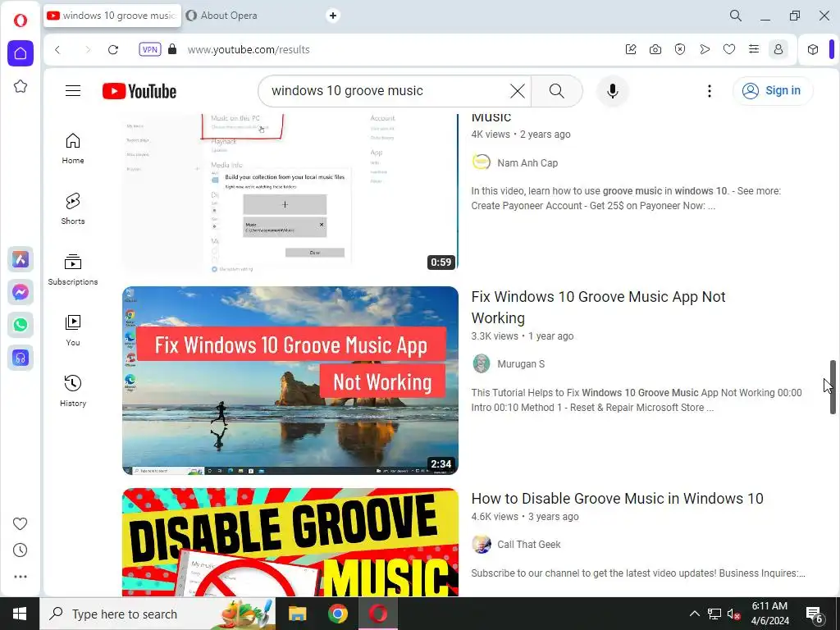The width and height of the screenshot is (840, 630).
Task: Open the Windows Start menu
Action: 20,614
